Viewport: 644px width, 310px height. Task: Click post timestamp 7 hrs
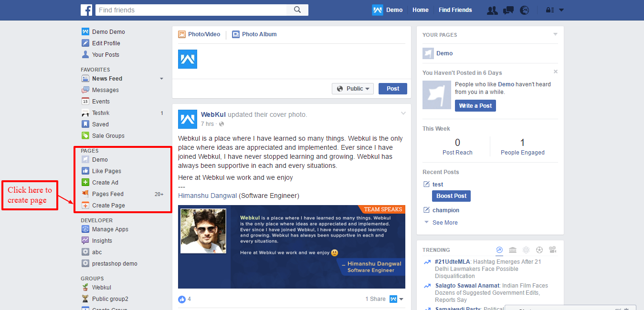point(207,124)
